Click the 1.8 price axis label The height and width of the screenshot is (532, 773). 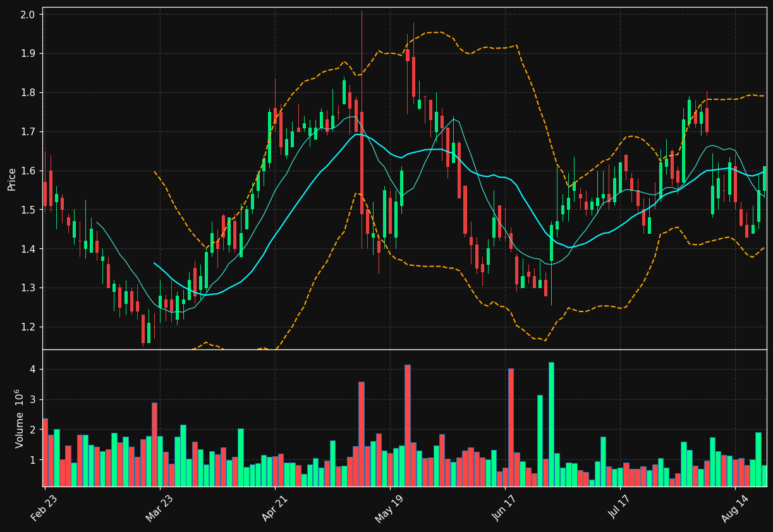[28, 93]
